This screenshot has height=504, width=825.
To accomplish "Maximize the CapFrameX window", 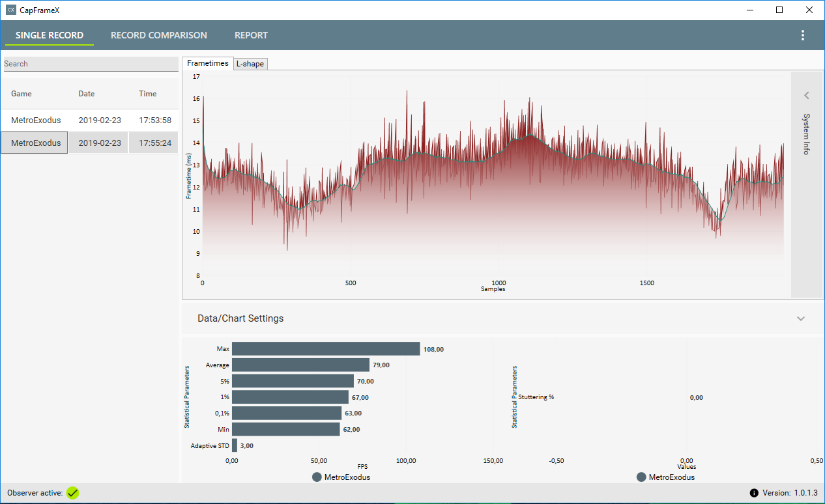I will tap(779, 10).
